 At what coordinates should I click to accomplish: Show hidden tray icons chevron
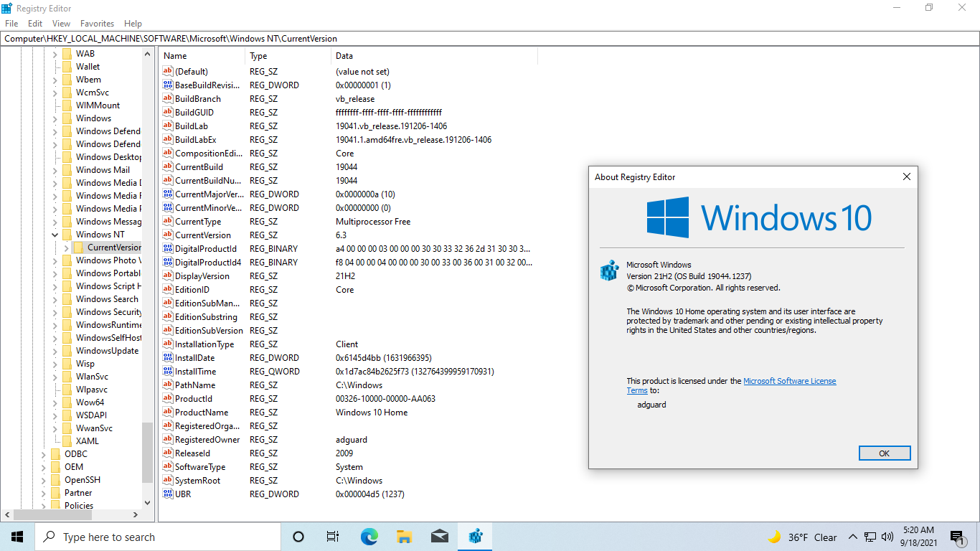coord(853,537)
